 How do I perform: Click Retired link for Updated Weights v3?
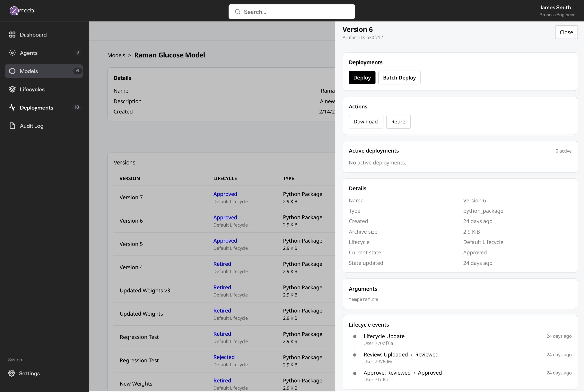222,288
